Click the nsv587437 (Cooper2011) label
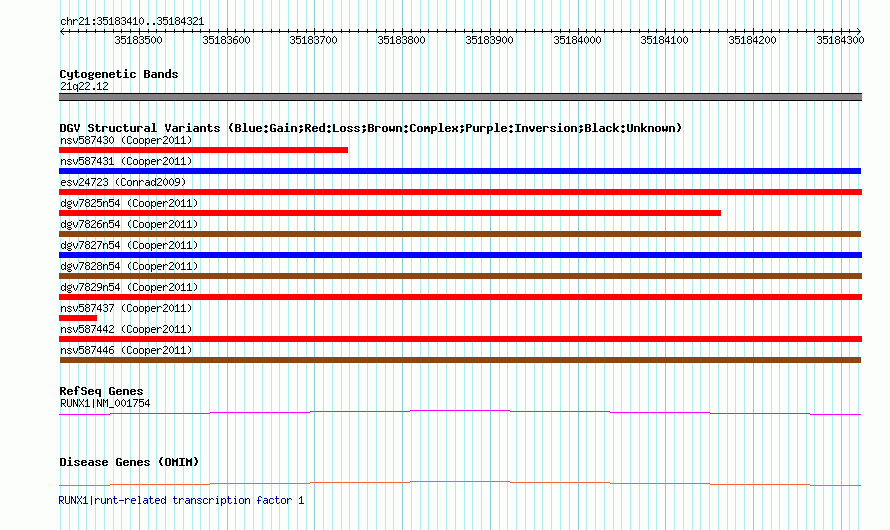Image resolution: width=890 pixels, height=530 pixels. 126,308
